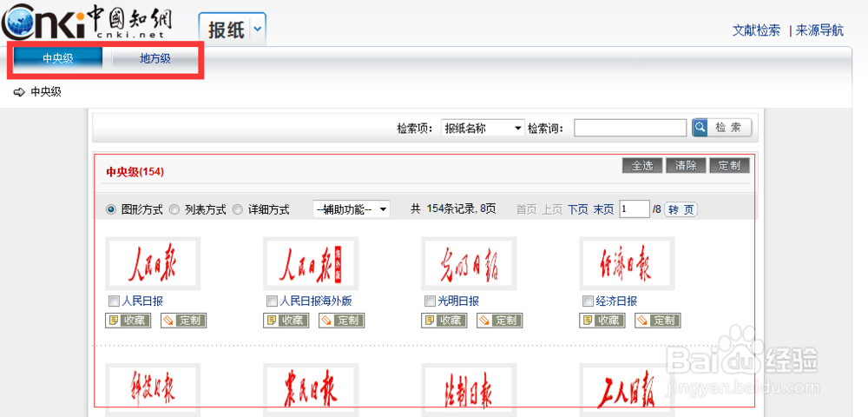Screen dimensions: 868x417
Task: Click 定制 under 人民日报海外版
Action: point(341,320)
